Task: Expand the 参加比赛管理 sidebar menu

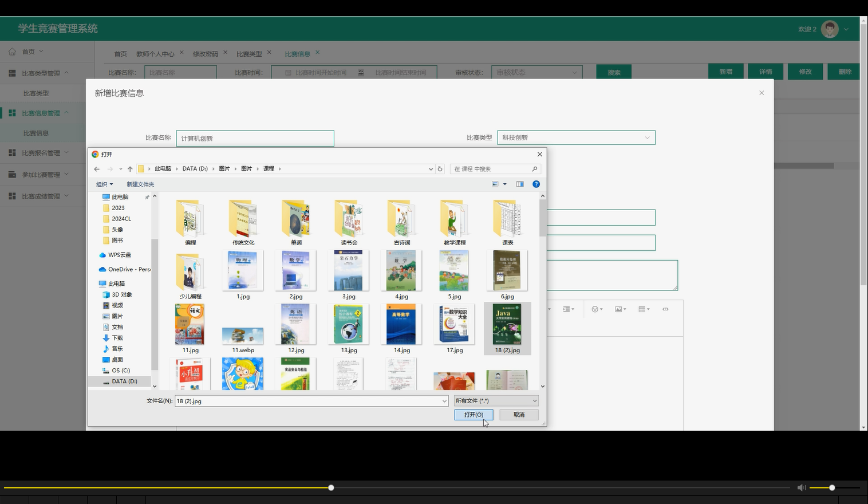Action: click(47, 175)
